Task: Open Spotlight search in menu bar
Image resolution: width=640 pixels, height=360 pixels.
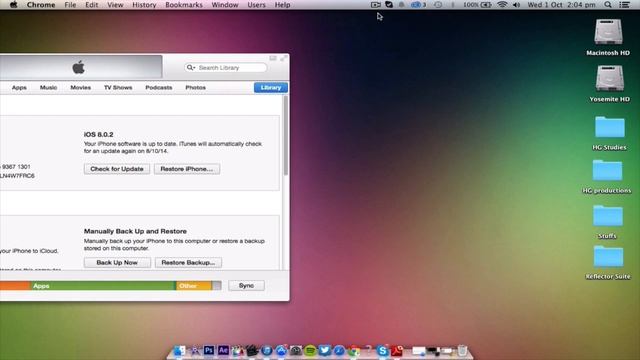Action: click(608, 5)
